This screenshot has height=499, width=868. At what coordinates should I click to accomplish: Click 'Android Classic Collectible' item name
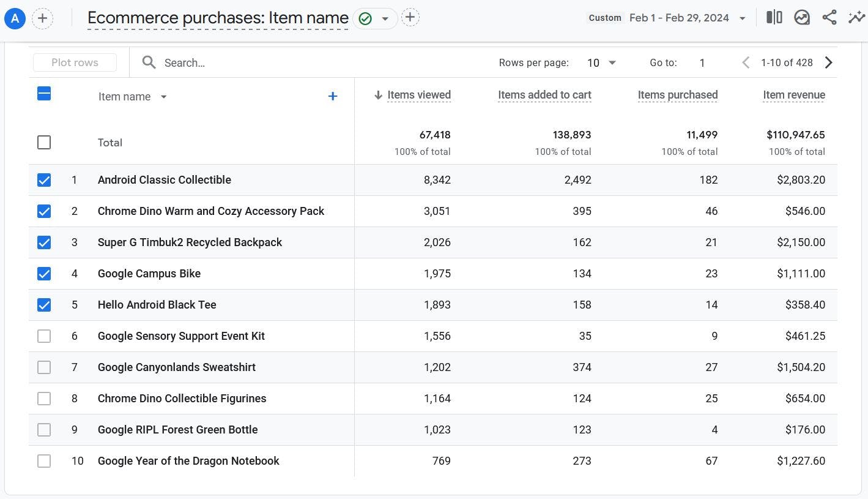(x=165, y=180)
